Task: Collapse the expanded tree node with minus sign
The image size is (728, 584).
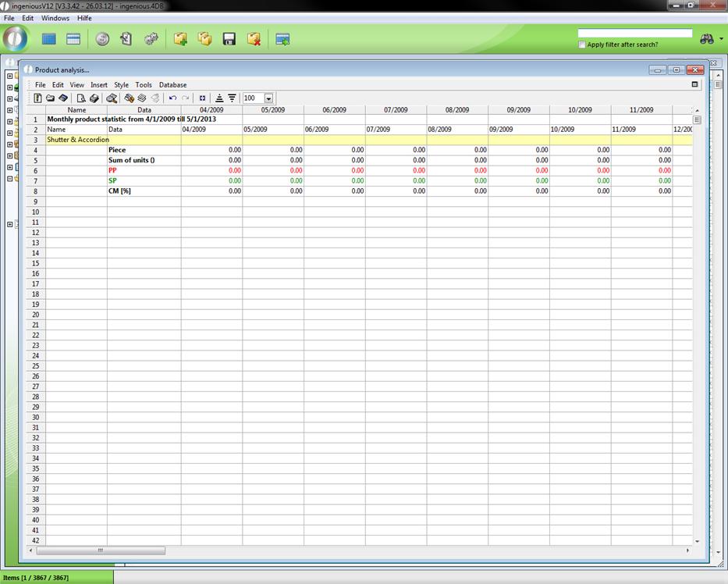Action: pos(9,178)
